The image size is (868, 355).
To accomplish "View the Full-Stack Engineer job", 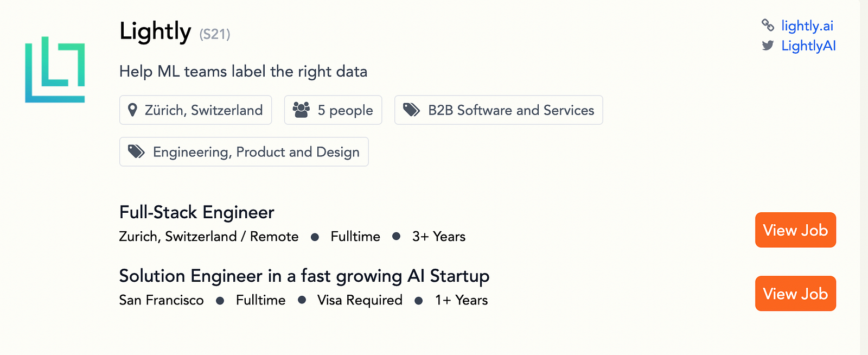I will pos(795,230).
